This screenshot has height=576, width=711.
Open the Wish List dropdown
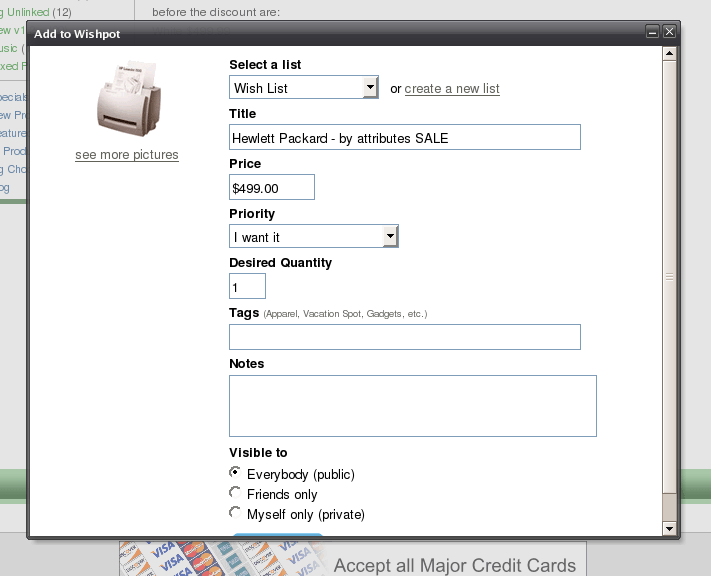(304, 87)
